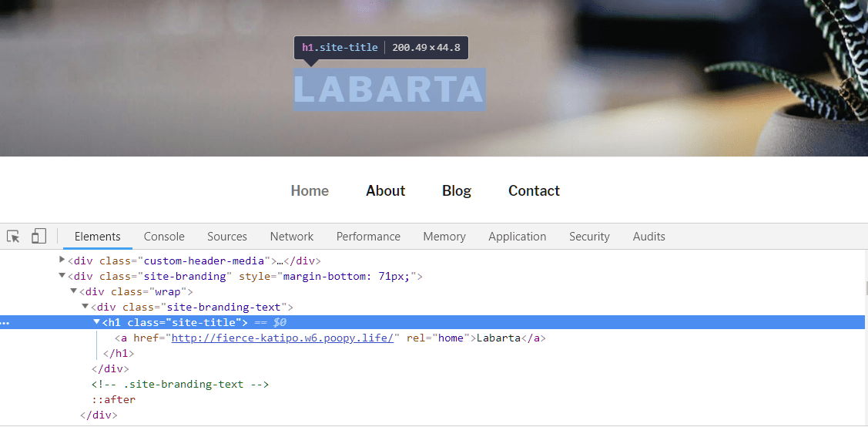The width and height of the screenshot is (868, 427).
Task: Open the Performance tab
Action: click(368, 237)
